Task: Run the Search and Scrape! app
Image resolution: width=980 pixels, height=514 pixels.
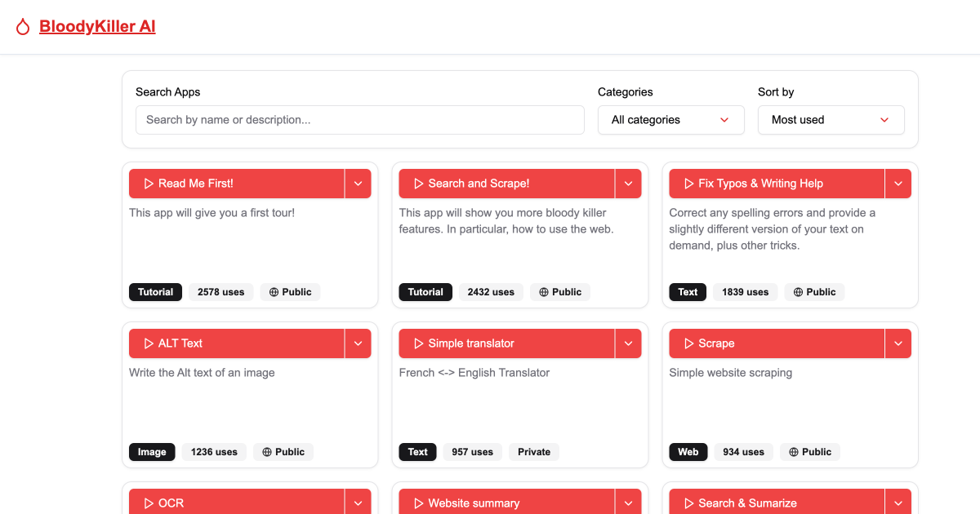Action: (506, 184)
